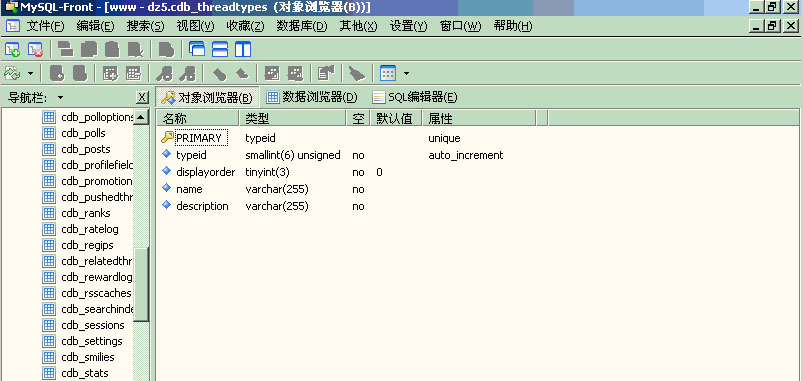Click the grayed-out delete record grid icon
The image size is (803, 381).
tap(133, 74)
